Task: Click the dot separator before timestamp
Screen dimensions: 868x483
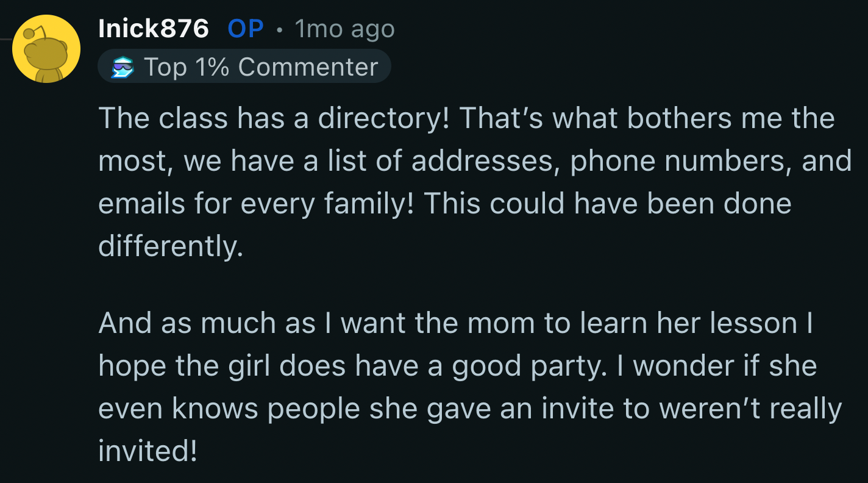Action: coord(279,30)
